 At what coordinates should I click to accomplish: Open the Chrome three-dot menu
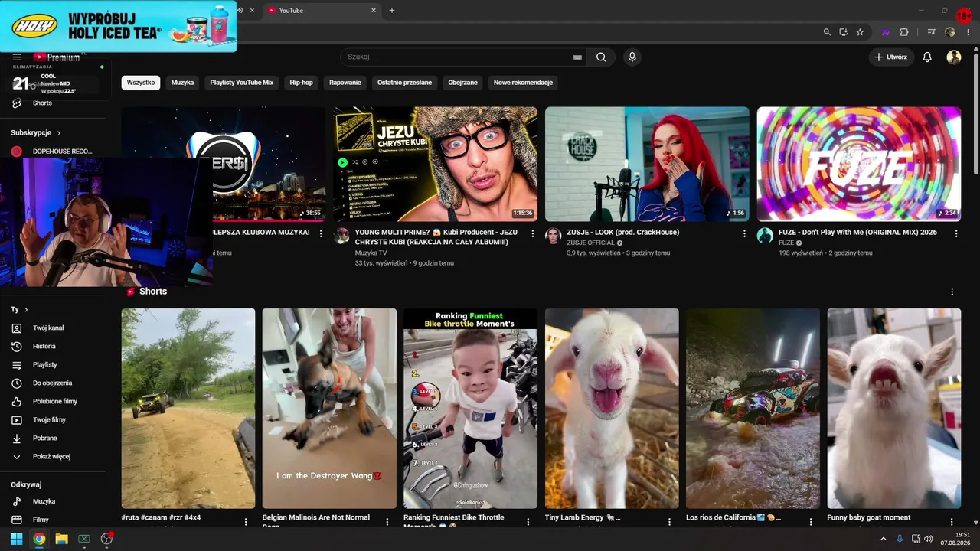coord(968,32)
